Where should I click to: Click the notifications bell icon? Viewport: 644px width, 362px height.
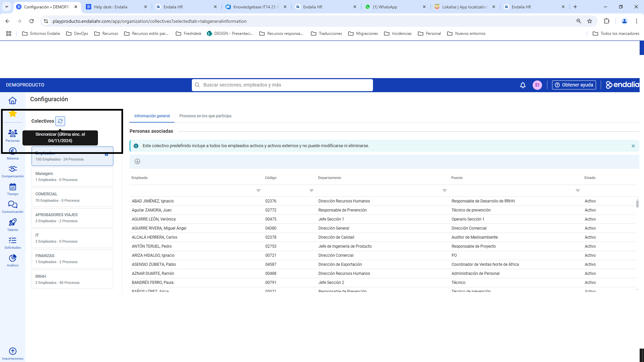click(523, 85)
